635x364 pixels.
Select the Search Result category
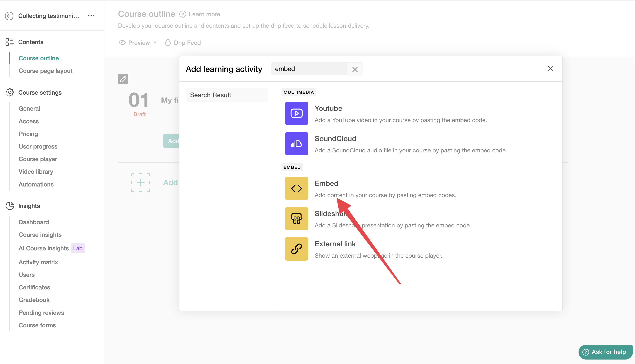click(x=227, y=95)
